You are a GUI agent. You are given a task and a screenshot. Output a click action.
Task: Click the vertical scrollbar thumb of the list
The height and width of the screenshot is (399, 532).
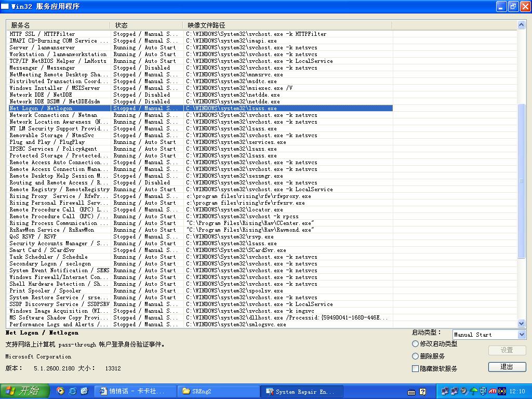click(x=522, y=181)
